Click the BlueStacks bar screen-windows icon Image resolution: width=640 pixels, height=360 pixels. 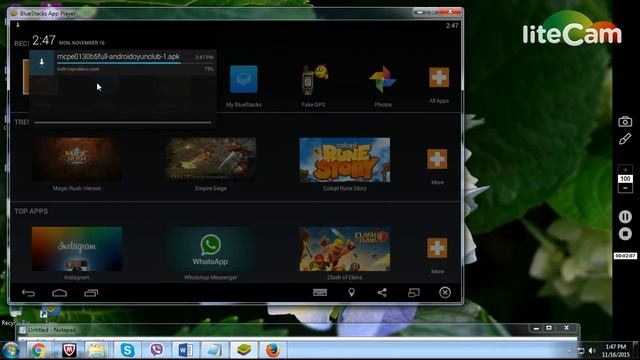(414, 293)
